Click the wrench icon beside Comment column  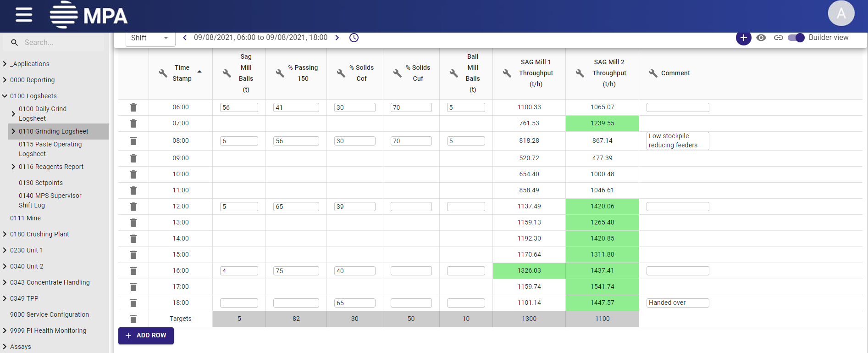click(653, 73)
